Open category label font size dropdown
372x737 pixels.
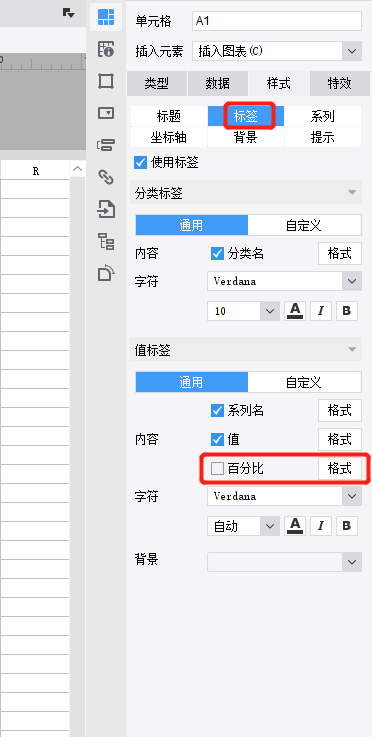[x=243, y=311]
